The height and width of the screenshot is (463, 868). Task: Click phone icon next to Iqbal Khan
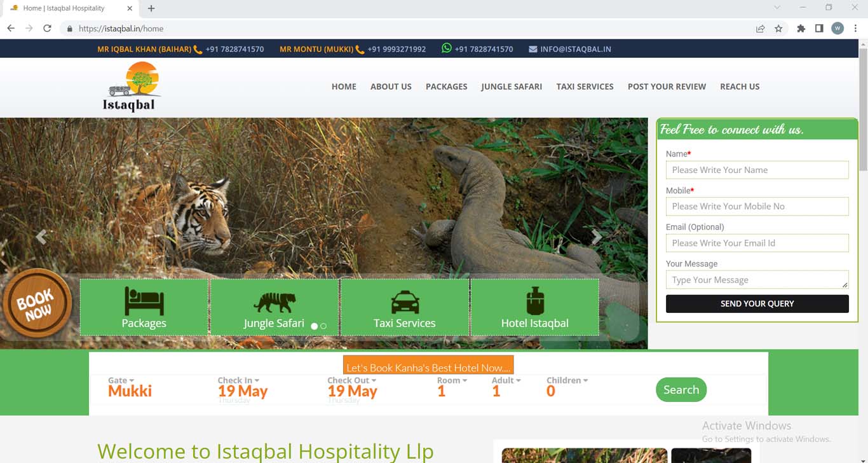pyautogui.click(x=198, y=49)
